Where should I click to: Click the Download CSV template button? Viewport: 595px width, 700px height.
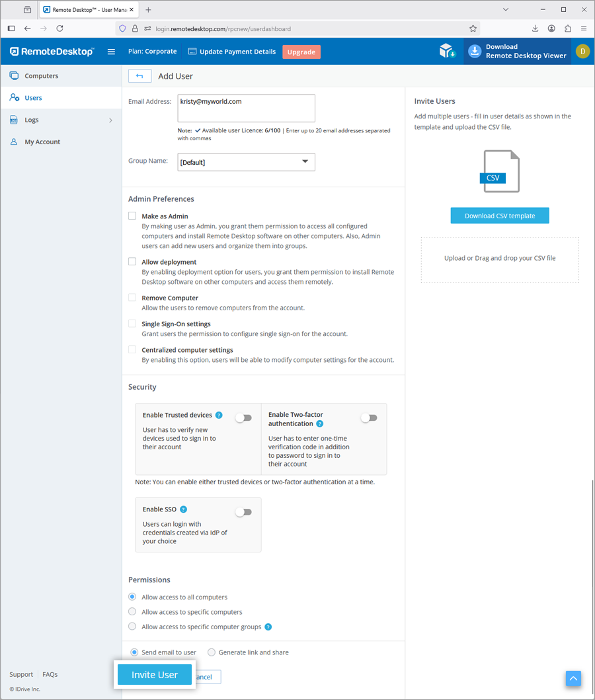[x=500, y=216]
